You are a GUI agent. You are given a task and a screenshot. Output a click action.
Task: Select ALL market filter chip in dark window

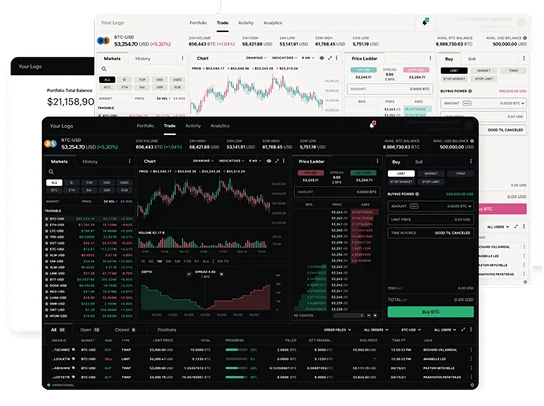54,183
